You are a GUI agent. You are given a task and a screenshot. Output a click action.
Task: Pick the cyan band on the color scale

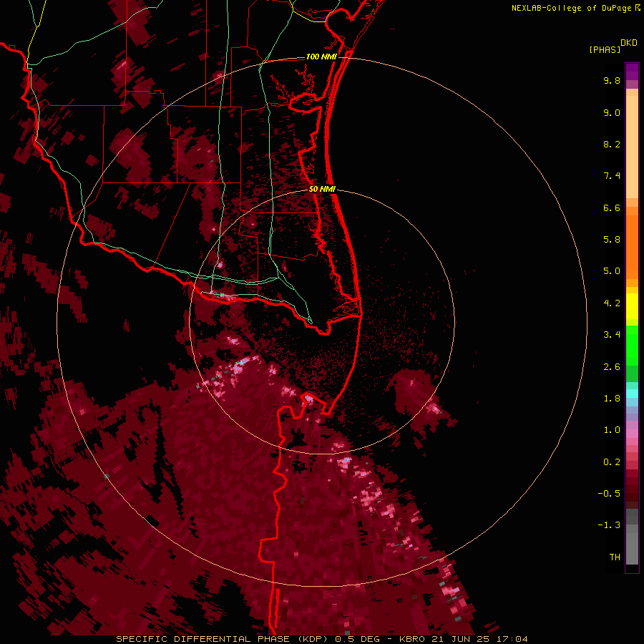click(x=632, y=394)
